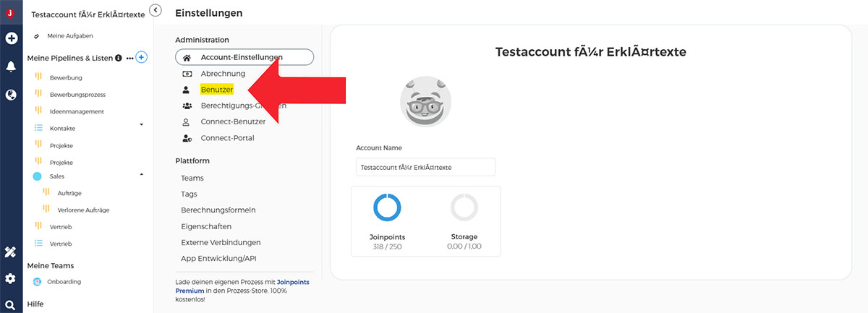
Task: Open notifications bell icon
Action: click(x=11, y=67)
